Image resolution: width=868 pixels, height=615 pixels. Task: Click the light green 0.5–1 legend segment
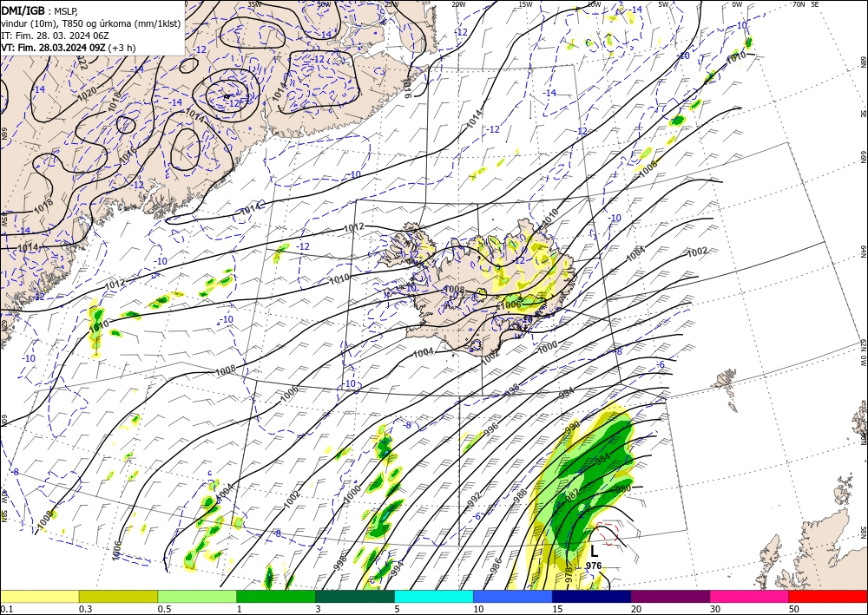pyautogui.click(x=197, y=596)
